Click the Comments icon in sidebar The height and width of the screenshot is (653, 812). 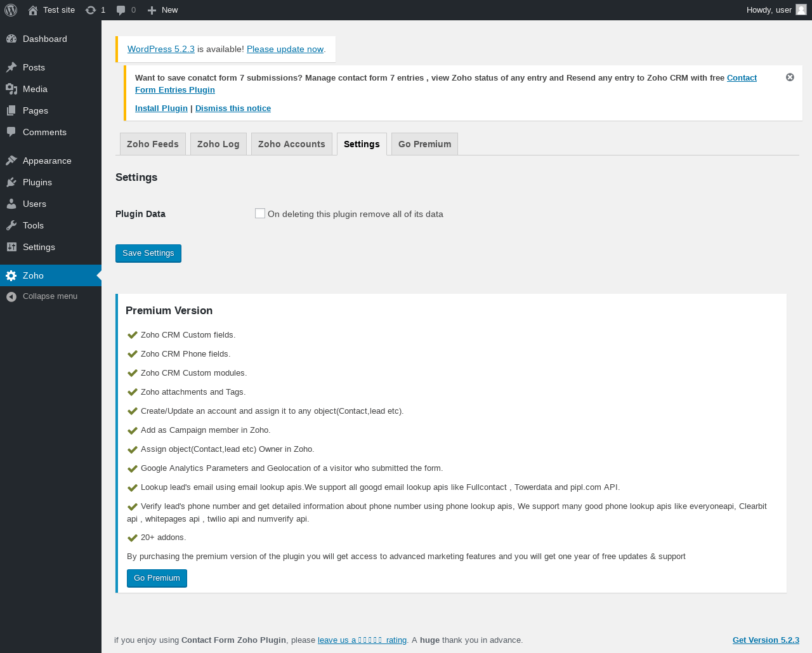pos(11,132)
